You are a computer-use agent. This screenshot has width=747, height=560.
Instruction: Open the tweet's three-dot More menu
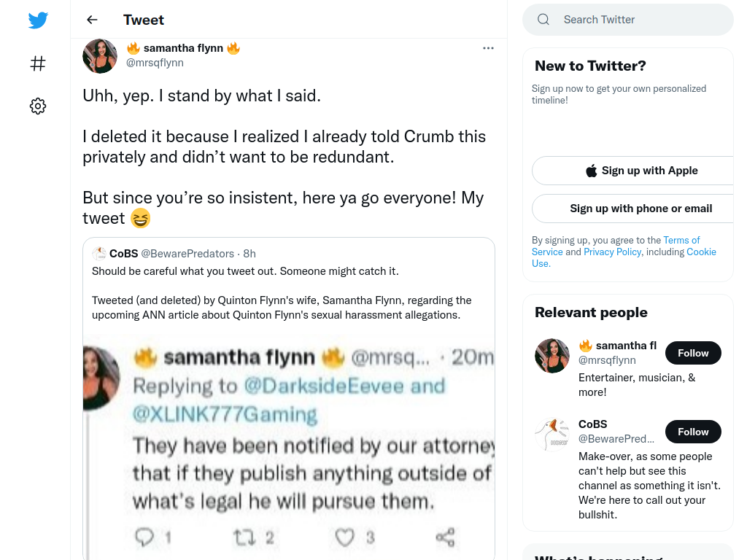[x=488, y=48]
